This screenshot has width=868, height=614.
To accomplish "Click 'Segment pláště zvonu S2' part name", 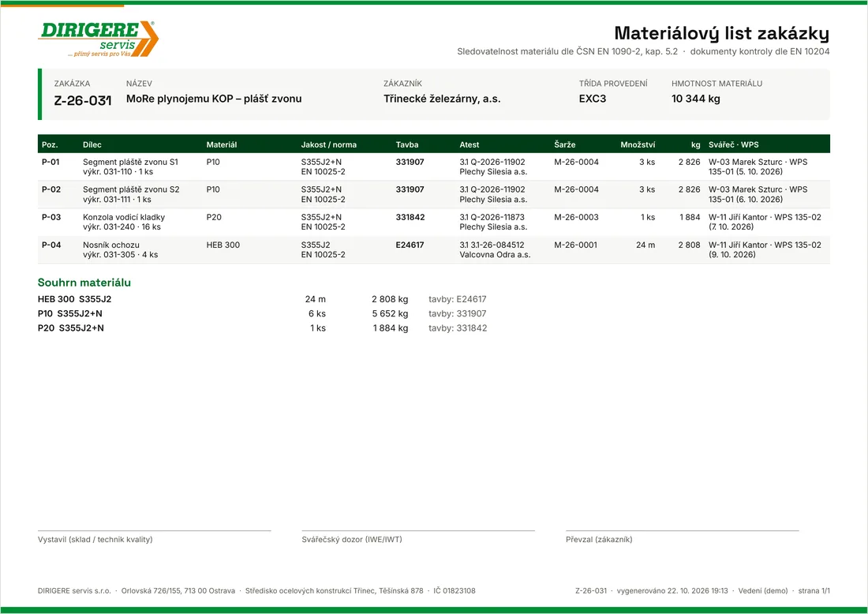I will 131,189.
